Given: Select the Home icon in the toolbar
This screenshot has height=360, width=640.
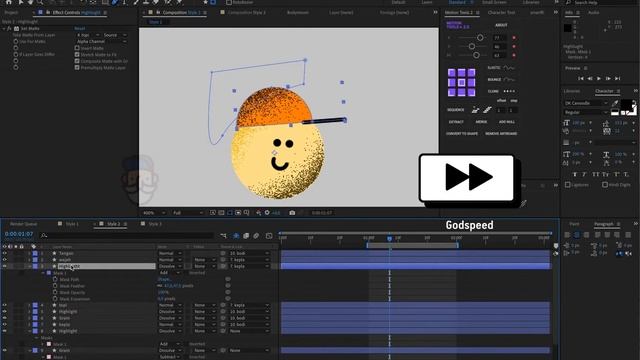Looking at the screenshot, I should pos(9,2).
